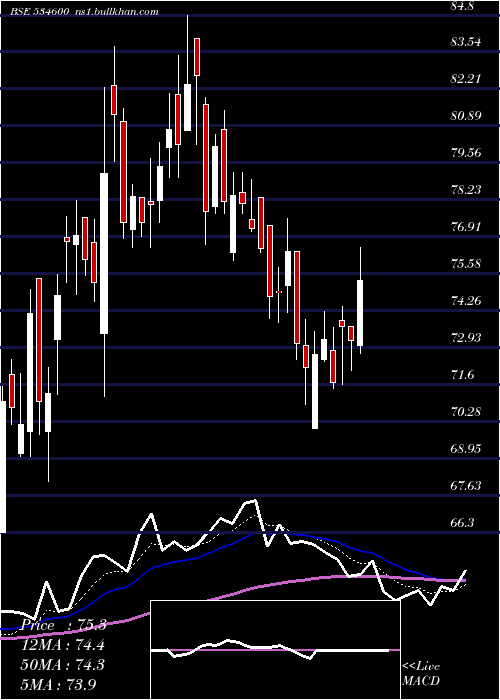The height and width of the screenshot is (700, 500).
Task: Click the '<<Live MACD' label
Action: click(x=421, y=673)
